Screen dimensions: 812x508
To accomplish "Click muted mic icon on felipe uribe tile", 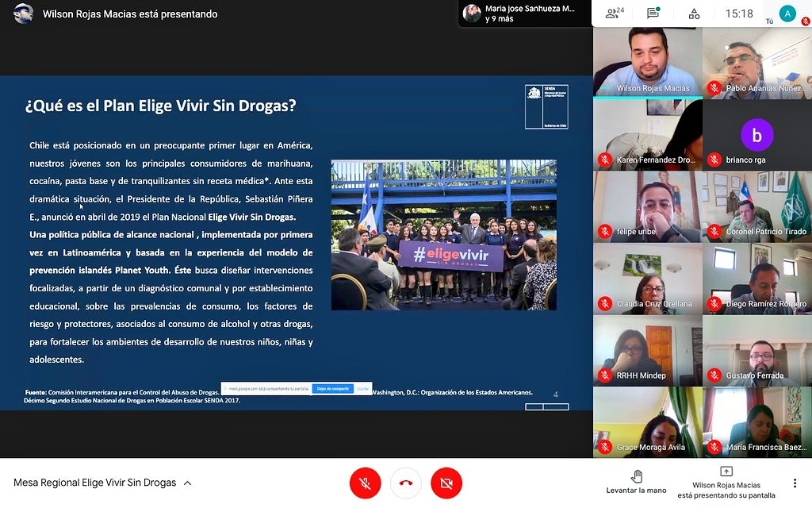I will [x=604, y=231].
